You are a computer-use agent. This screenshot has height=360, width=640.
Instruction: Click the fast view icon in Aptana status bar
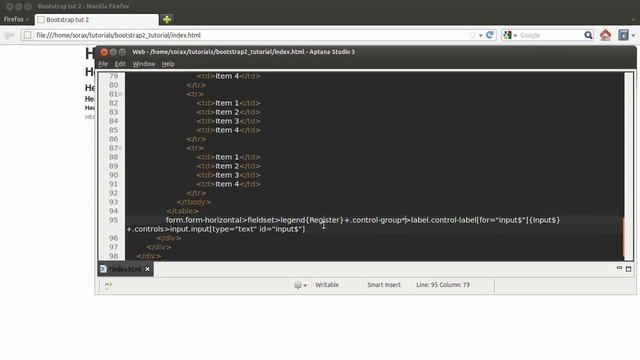click(x=108, y=286)
